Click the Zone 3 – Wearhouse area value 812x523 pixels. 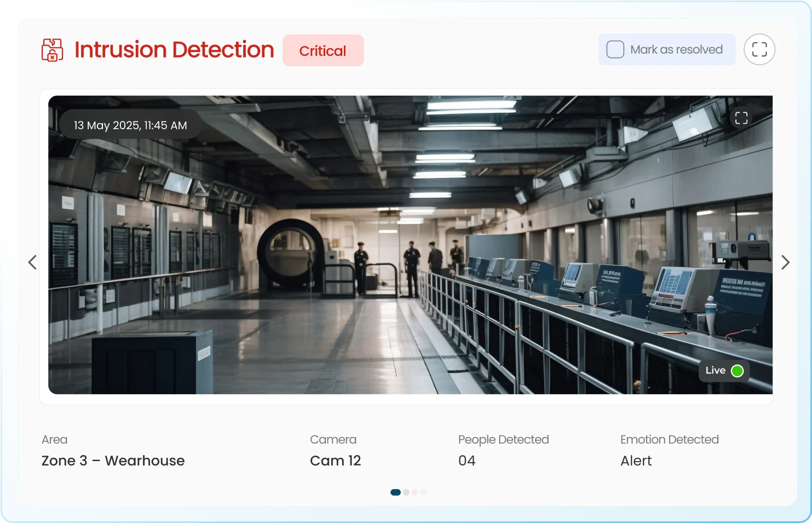113,461
